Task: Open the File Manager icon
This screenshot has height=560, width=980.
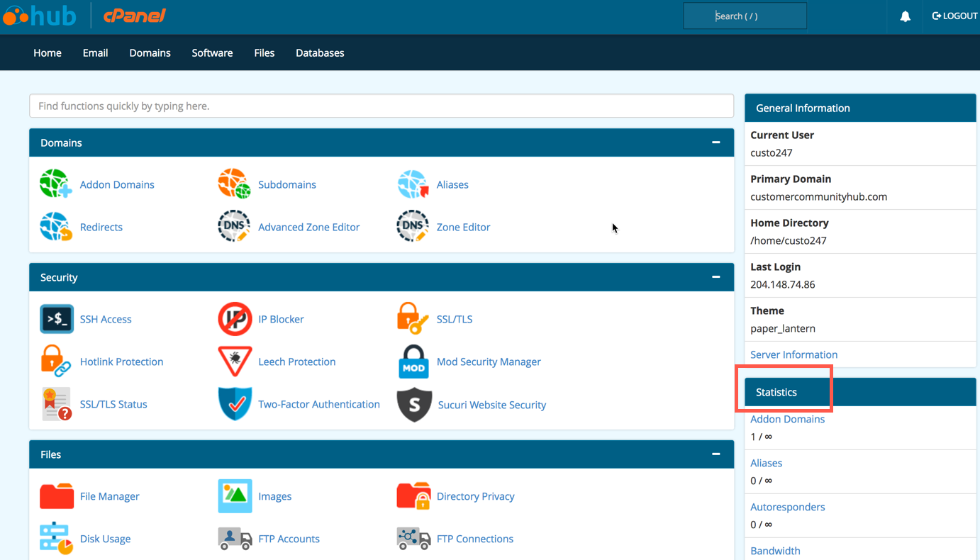Action: [x=57, y=496]
